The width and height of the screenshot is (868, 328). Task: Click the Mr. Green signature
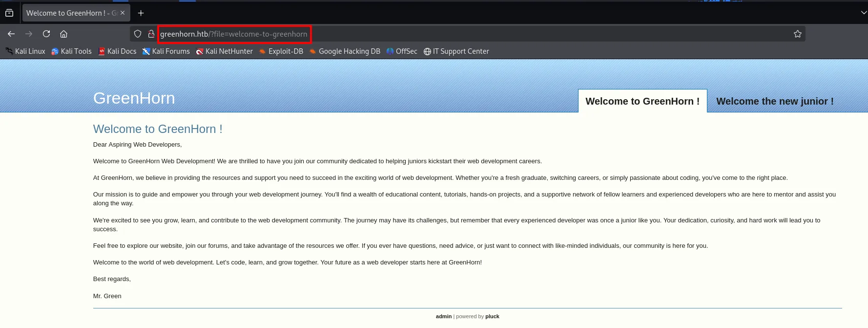tap(107, 296)
